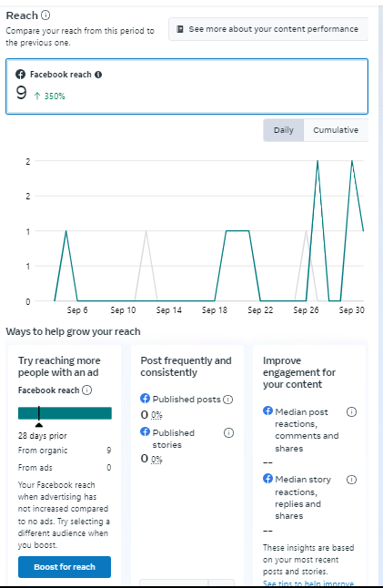Screen dimensions: 383x588
Task: Open info icon next to Published posts
Action: coord(227,400)
